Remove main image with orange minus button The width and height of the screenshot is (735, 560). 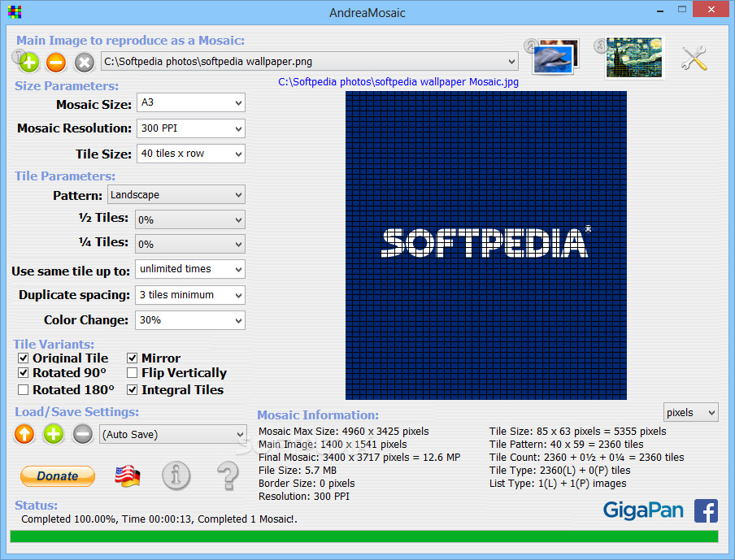pos(56,63)
